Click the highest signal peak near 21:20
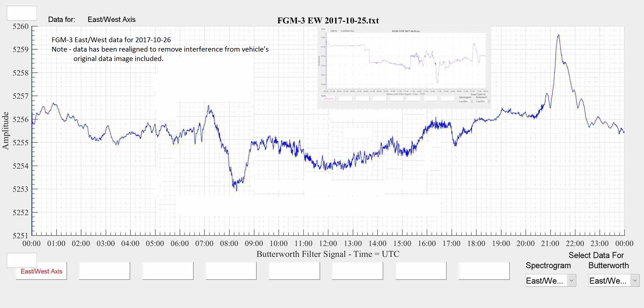This screenshot has width=644, height=308. click(x=558, y=35)
